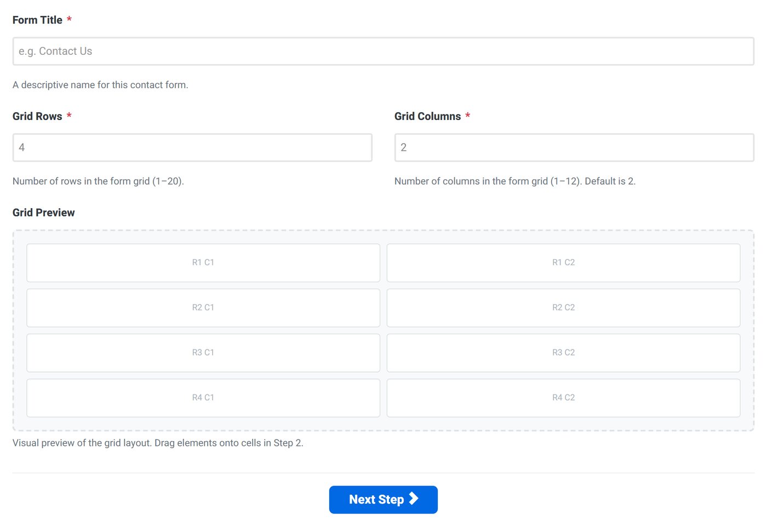
Task: Click the 'Grid Rows' label
Action: [x=37, y=116]
